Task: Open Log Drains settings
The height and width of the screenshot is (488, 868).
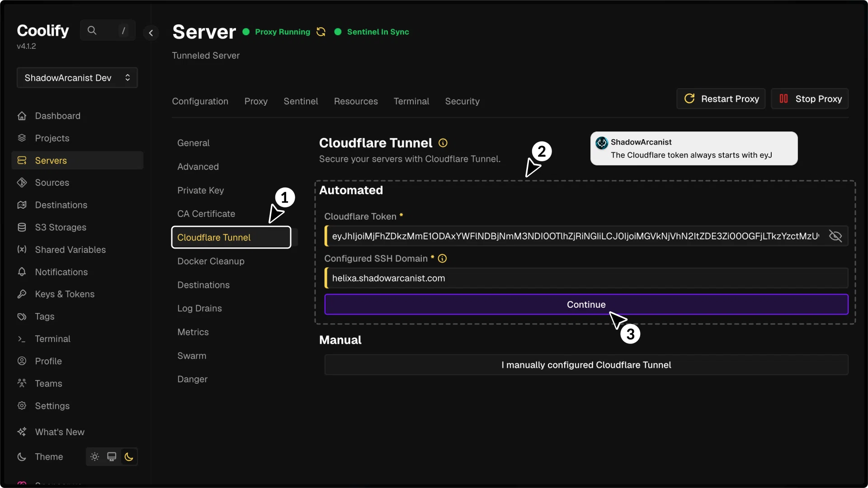Action: coord(199,308)
